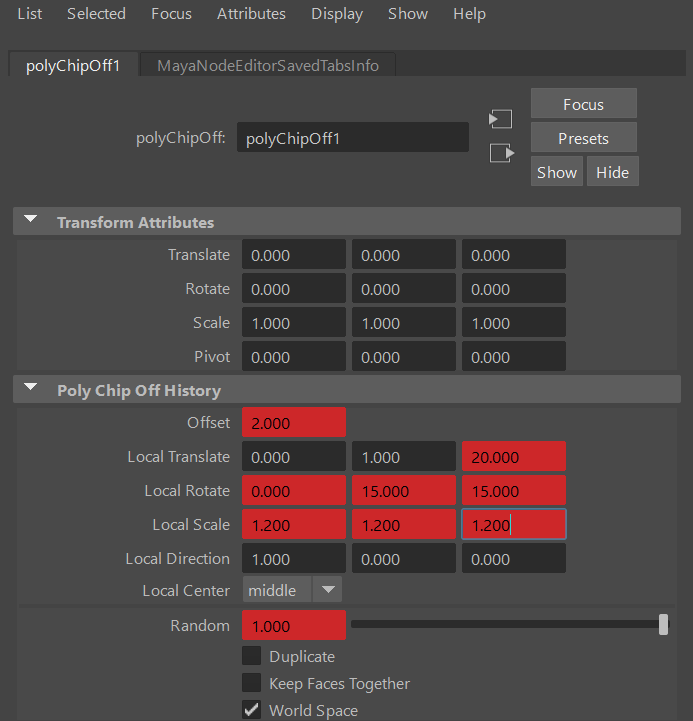The image size is (693, 721).
Task: Open the Help menu
Action: 470,14
